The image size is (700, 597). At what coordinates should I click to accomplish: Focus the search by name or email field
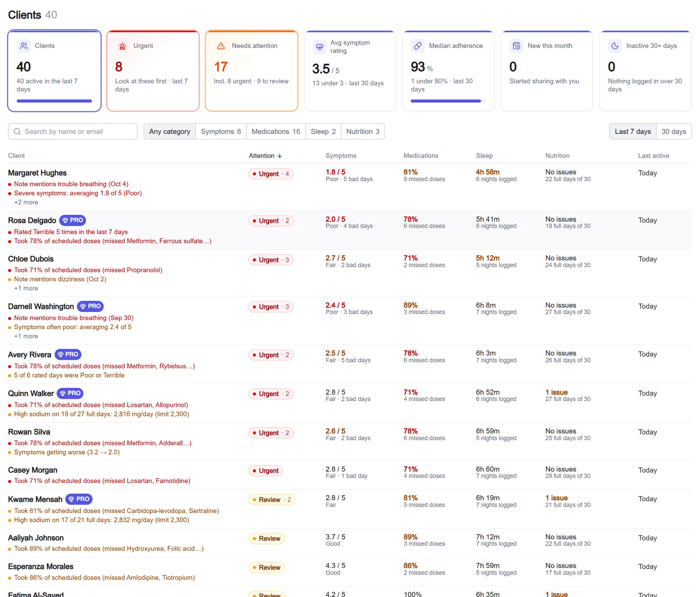click(x=73, y=131)
